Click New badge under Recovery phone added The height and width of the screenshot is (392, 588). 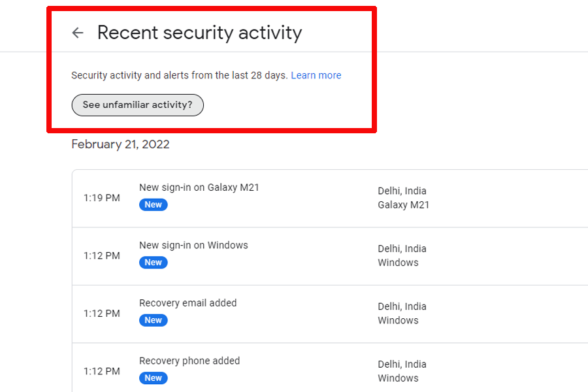click(x=154, y=378)
